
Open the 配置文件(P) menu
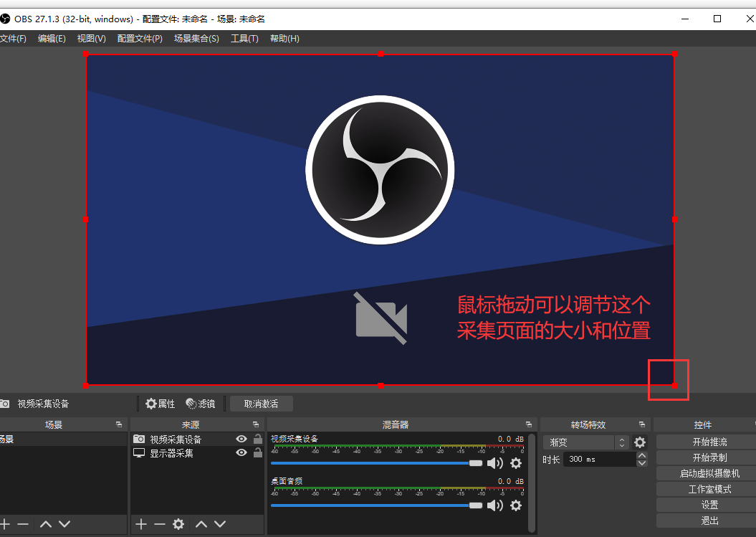coord(140,39)
